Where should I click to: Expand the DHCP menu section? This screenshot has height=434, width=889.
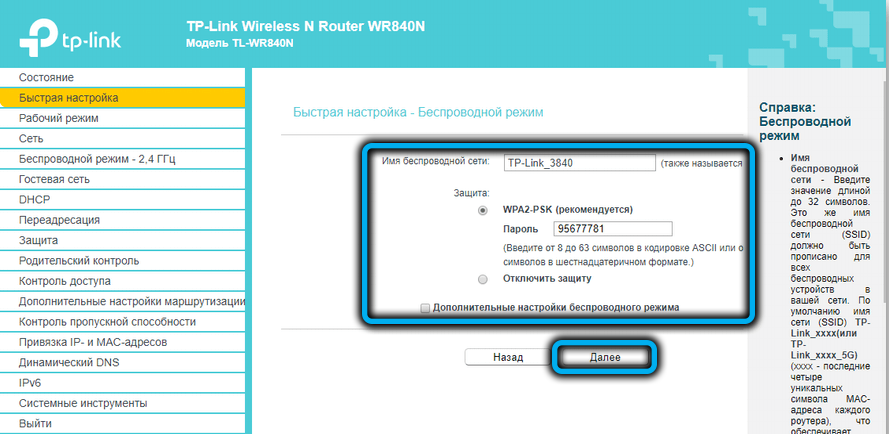click(x=35, y=200)
